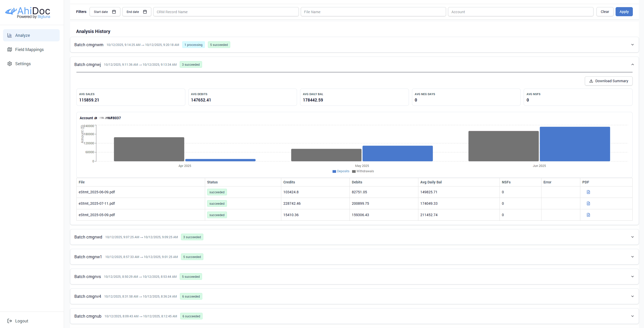Viewport: 644px width, 328px height.
Task: Click the Settings gear icon
Action: 10,64
